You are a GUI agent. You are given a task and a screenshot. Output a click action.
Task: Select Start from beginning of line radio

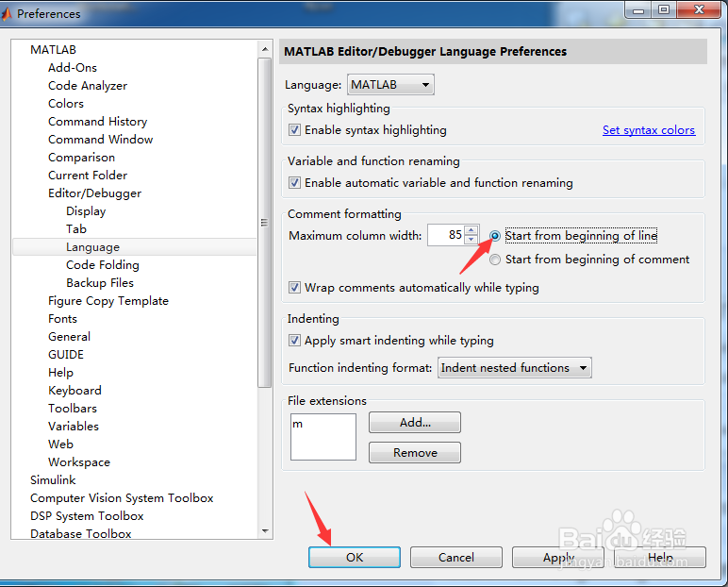(495, 236)
